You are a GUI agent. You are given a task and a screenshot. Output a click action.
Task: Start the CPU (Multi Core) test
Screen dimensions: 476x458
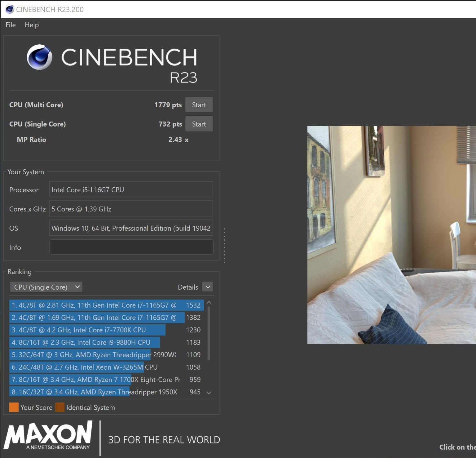(199, 105)
